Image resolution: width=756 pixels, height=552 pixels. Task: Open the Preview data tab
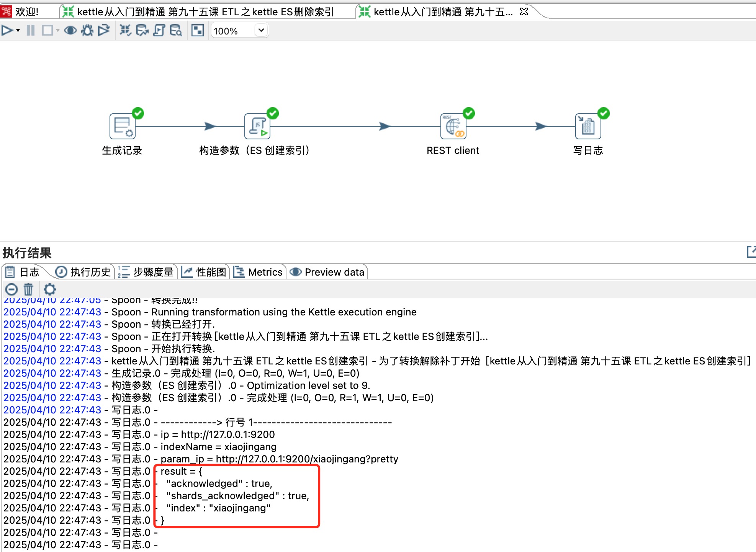click(328, 272)
